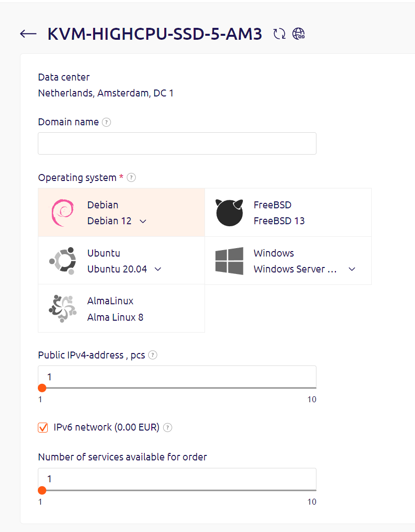Choose the Debian operating system tile
This screenshot has width=415, height=532.
[121, 212]
